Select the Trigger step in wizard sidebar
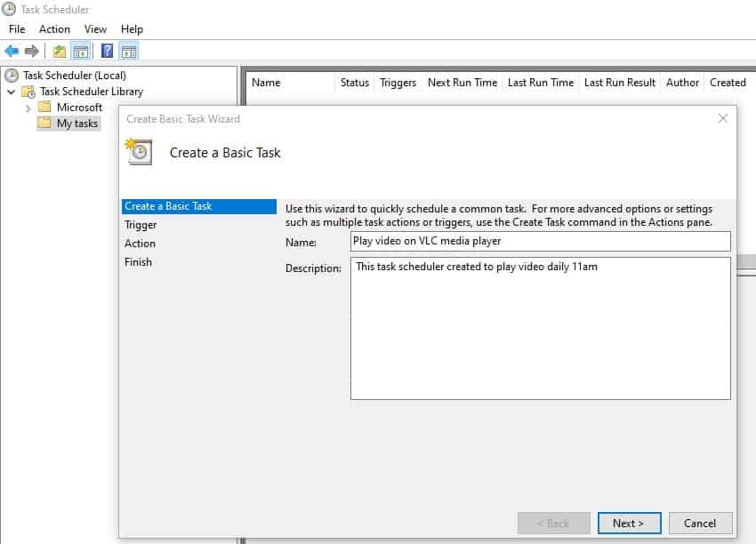The height and width of the screenshot is (544, 756). [141, 225]
